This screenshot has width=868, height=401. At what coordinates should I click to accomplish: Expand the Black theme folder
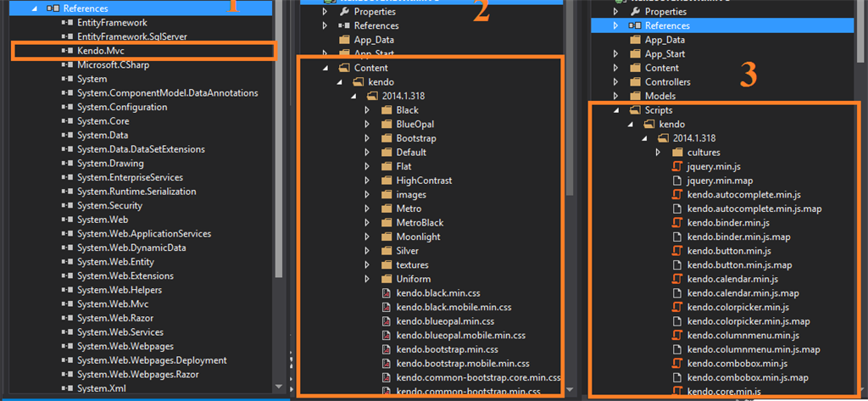coord(367,110)
